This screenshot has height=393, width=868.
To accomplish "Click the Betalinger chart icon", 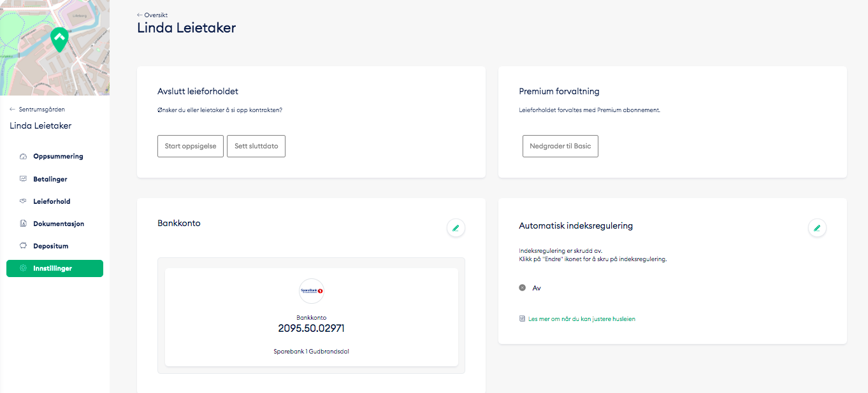I will [24, 179].
